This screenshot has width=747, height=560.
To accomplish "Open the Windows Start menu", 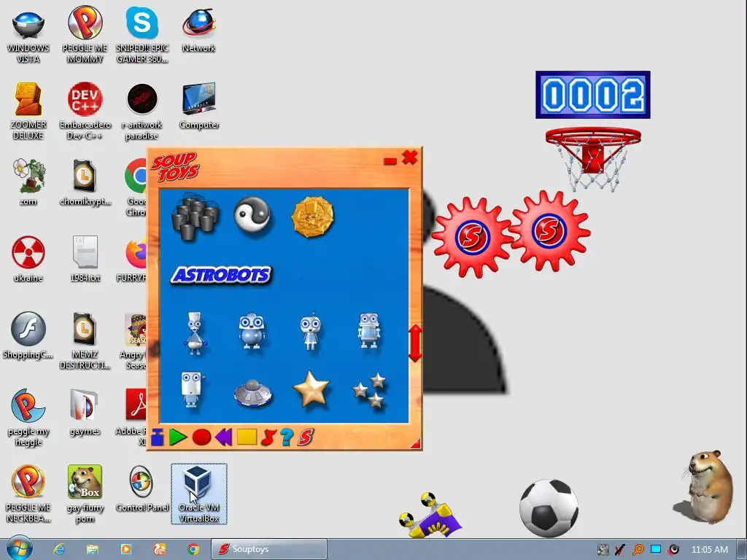I will 20,548.
